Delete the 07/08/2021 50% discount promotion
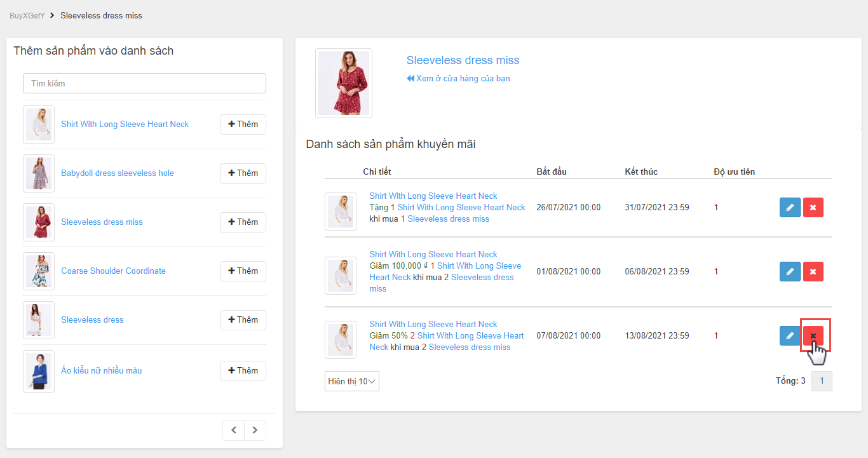Image resolution: width=868 pixels, height=458 pixels. [x=813, y=335]
